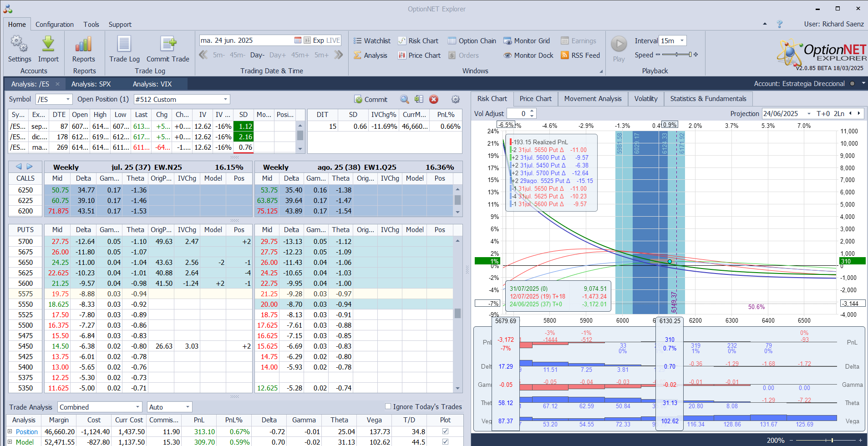Open the Auto dropdown next to Combined
868x446 pixels.
tap(187, 407)
